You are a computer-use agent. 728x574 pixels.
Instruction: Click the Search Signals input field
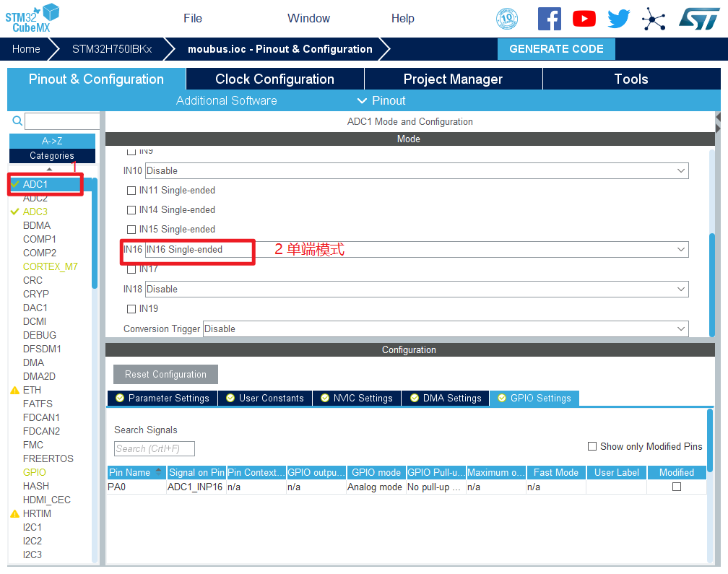pos(155,449)
